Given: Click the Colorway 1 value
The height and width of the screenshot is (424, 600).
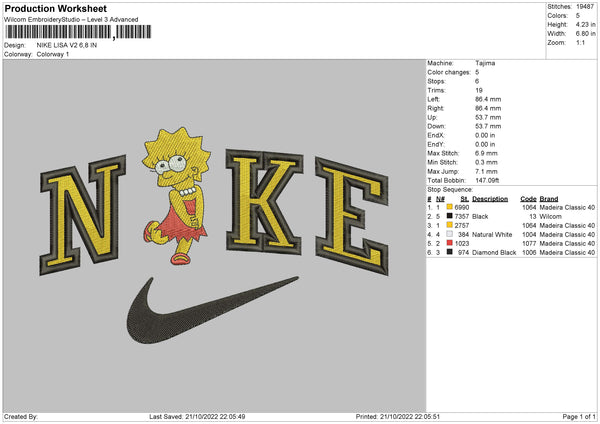Looking at the screenshot, I should 53,54.
